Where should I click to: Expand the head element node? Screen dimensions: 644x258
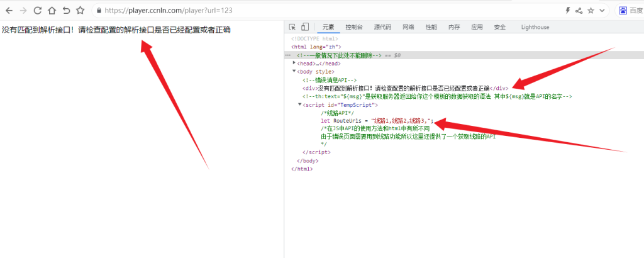point(294,63)
